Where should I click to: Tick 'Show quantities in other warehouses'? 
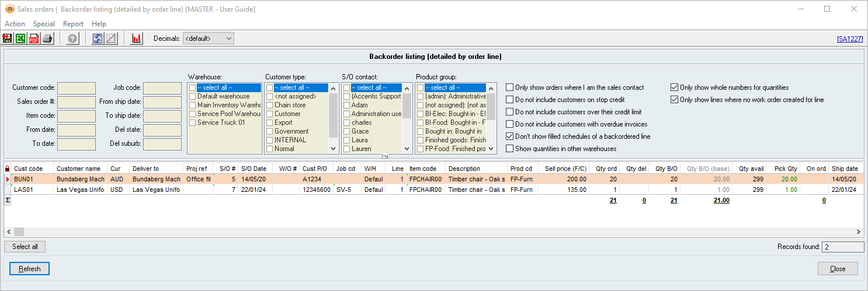pos(510,149)
